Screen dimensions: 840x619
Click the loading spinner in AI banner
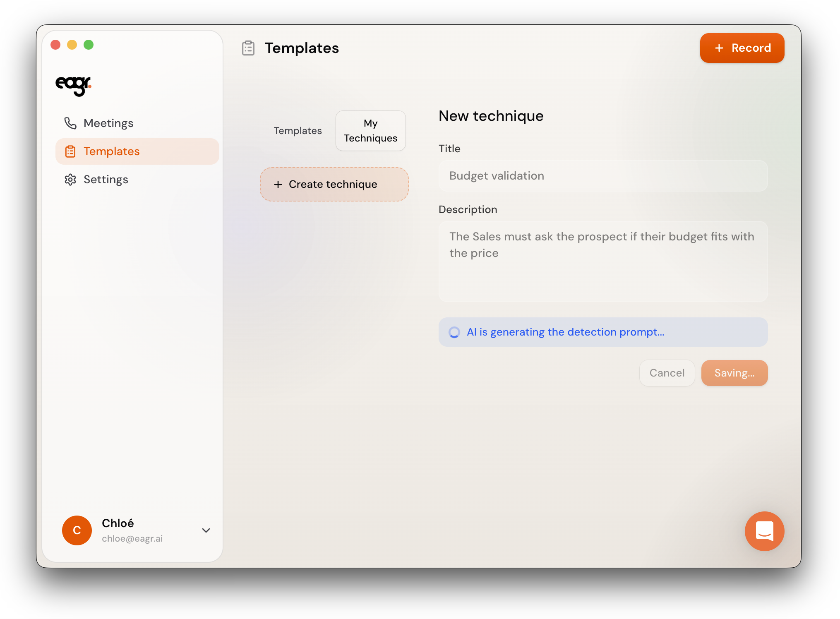click(454, 332)
